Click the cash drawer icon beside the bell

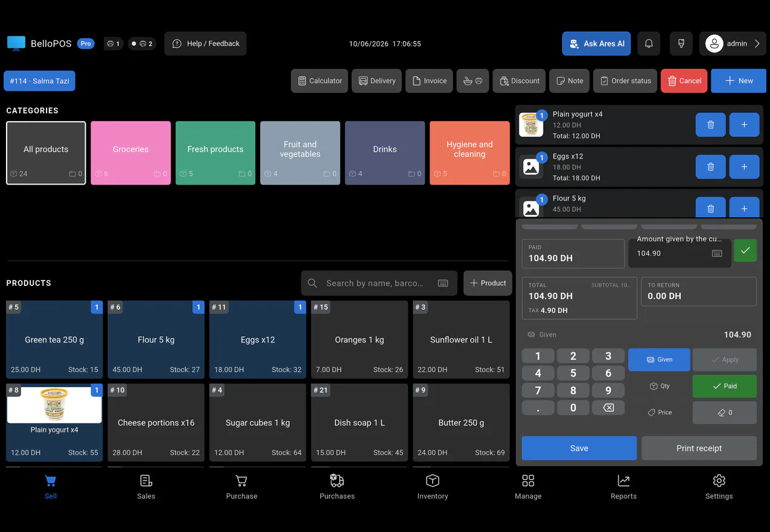click(x=681, y=43)
